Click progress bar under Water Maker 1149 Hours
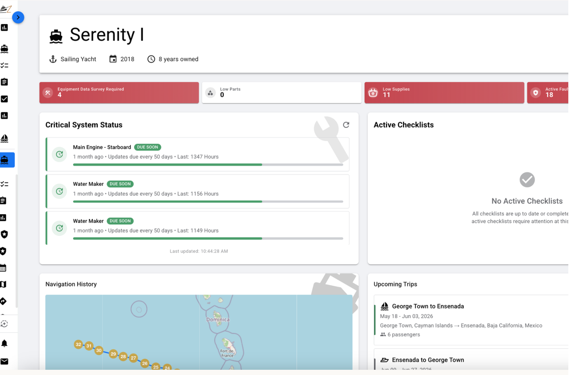The image size is (588, 375). [x=208, y=238]
